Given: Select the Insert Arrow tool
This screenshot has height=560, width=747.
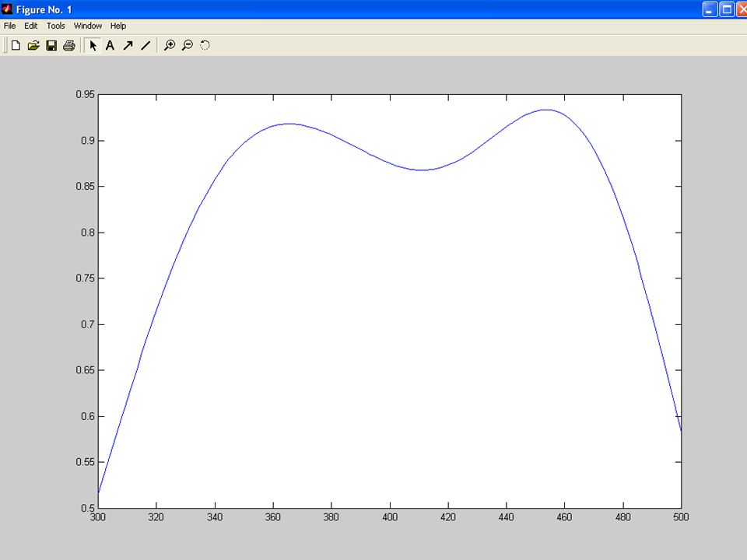Looking at the screenshot, I should pos(128,45).
